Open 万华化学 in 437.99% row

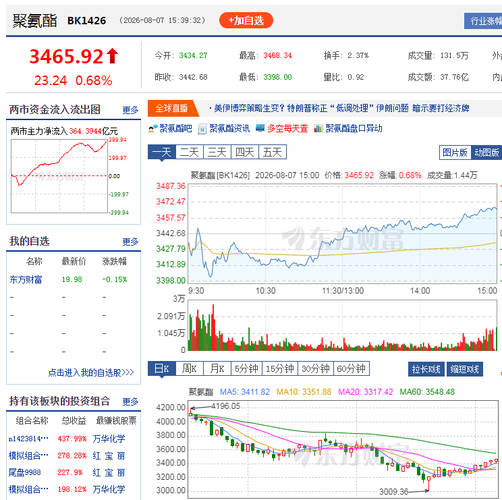pyautogui.click(x=109, y=439)
